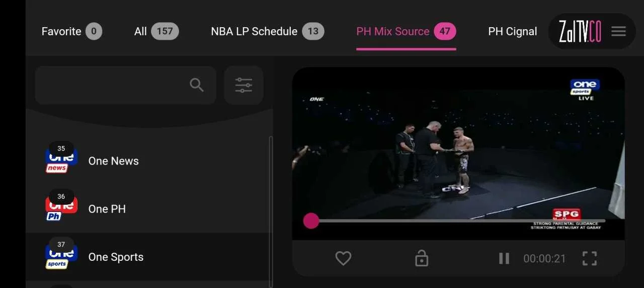The height and width of the screenshot is (288, 644).
Task: Click the search magnifier icon
Action: (197, 85)
